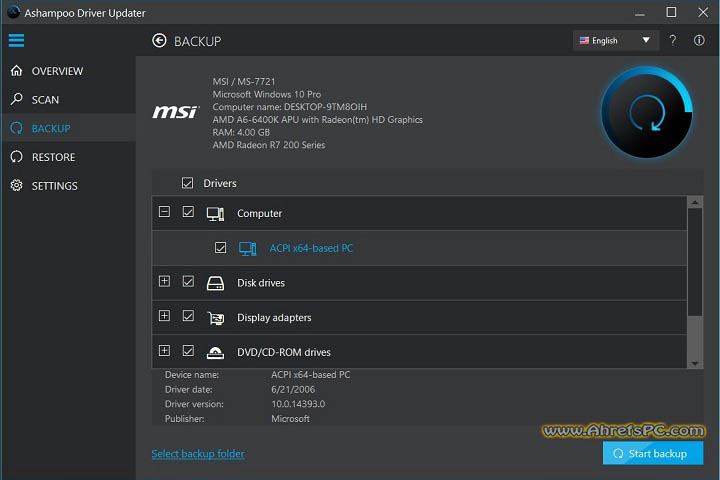Viewport: 720px width, 480px height.
Task: Select the Disk drives row label
Action: click(261, 283)
